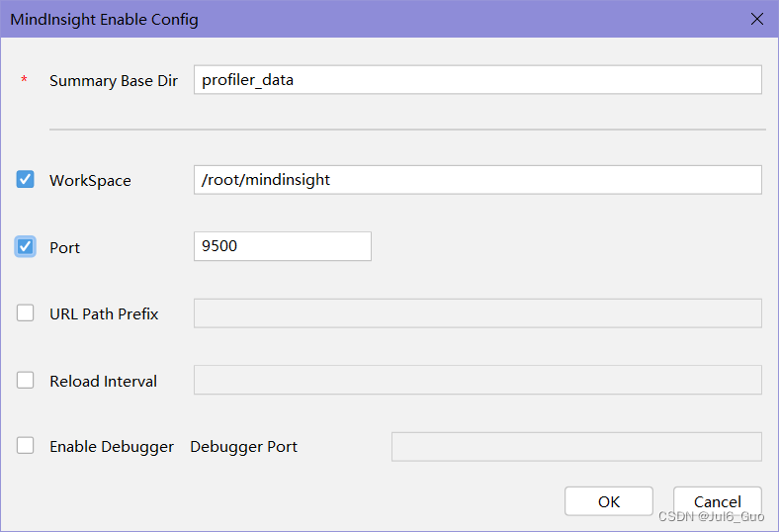Image resolution: width=779 pixels, height=532 pixels.
Task: Click the Summary Base Dir input field
Action: [477, 79]
